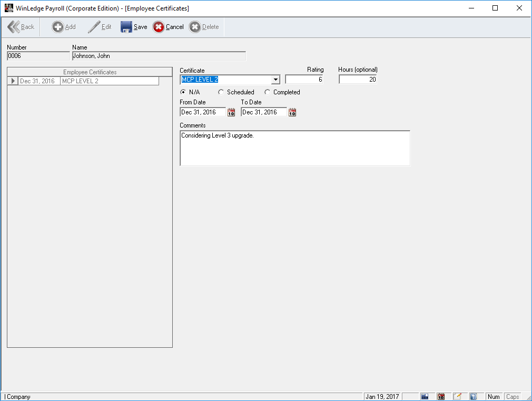Mark the certificate as Completed
The width and height of the screenshot is (532, 401).
point(268,92)
